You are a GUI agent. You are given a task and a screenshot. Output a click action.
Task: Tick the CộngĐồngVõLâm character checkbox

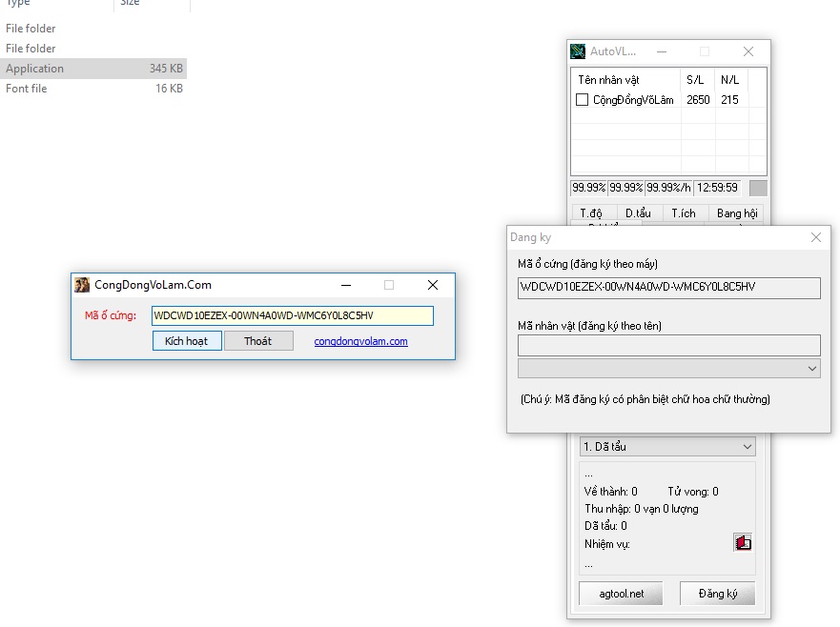582,100
